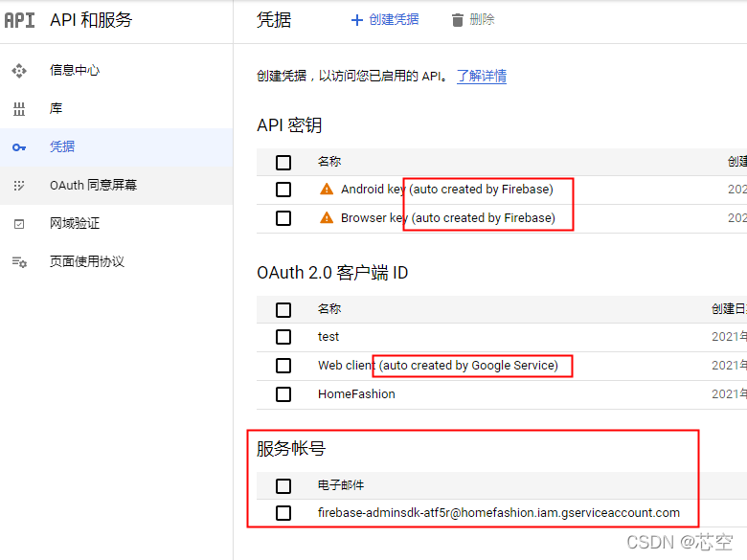Click warning icon beside Android key

click(327, 190)
